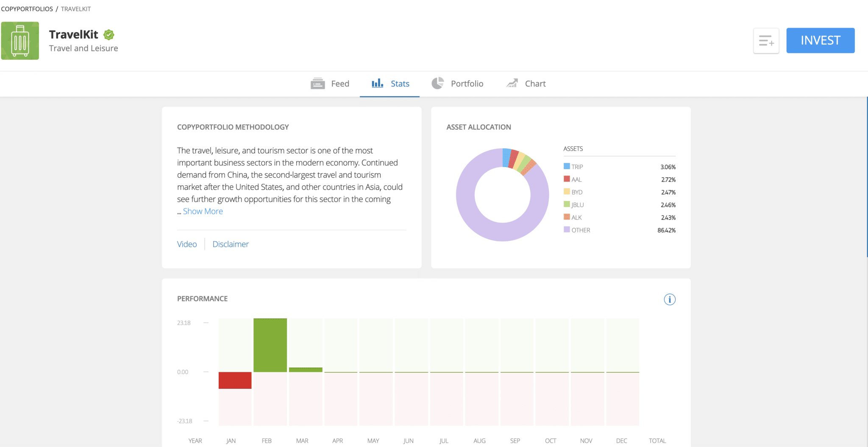Click the red January performance bar

(235, 380)
